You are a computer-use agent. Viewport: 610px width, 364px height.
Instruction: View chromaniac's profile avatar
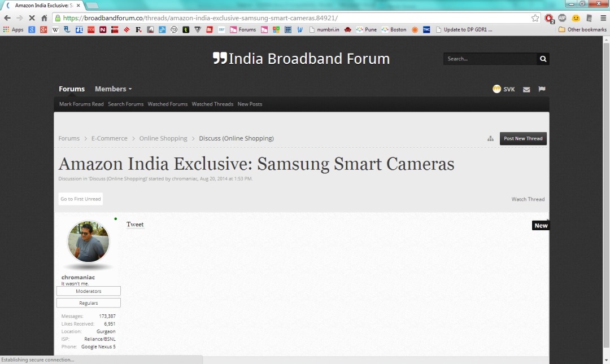point(89,242)
